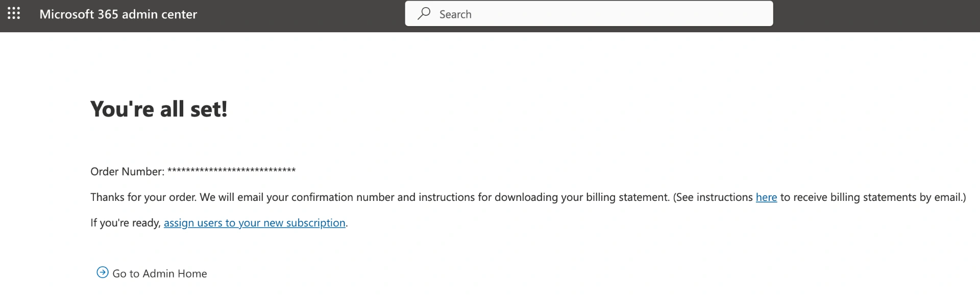The image size is (980, 297).
Task: Click the "Order Number:" label
Action: [127, 172]
